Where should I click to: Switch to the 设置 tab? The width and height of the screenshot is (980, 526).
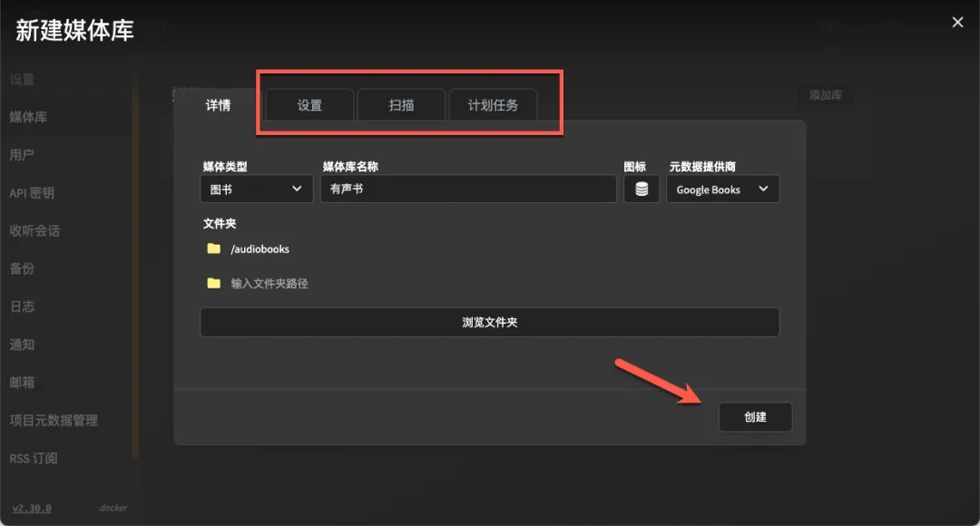coord(309,105)
